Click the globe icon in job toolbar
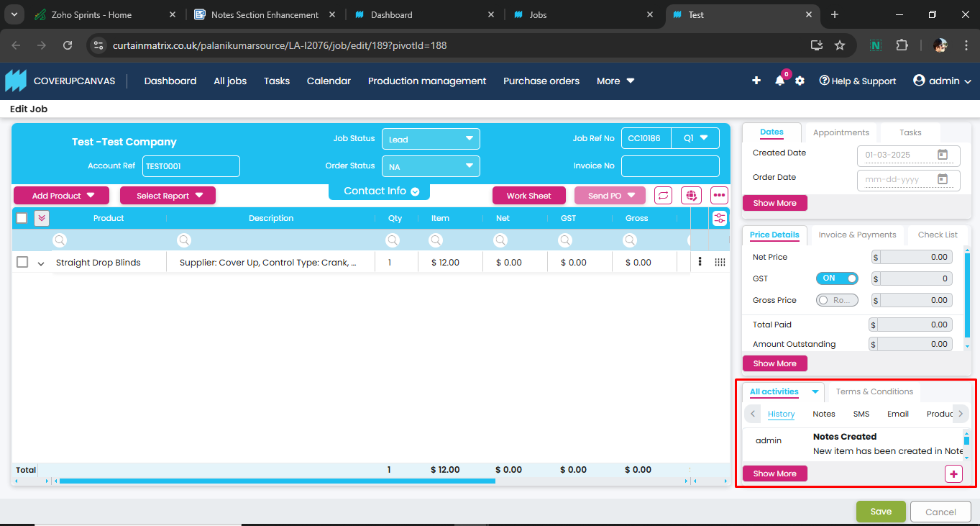This screenshot has width=980, height=526. [691, 196]
